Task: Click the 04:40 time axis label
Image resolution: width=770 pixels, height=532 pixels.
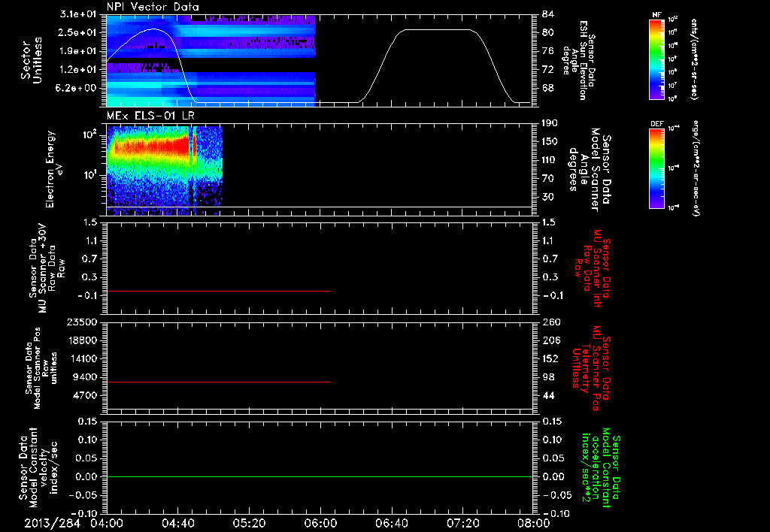Action: click(177, 523)
